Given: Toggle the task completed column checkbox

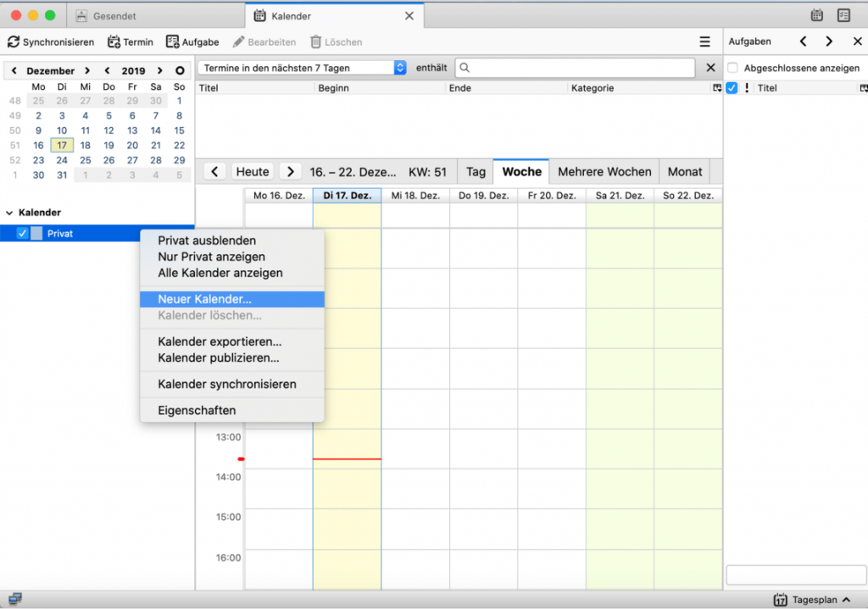Looking at the screenshot, I should coord(732,88).
